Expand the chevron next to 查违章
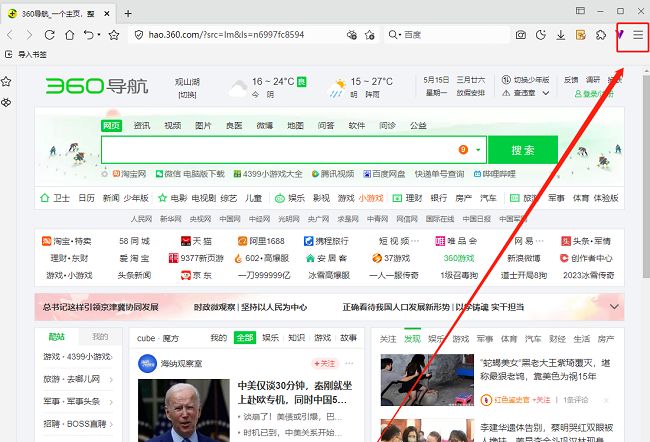The height and width of the screenshot is (442, 650). [x=546, y=93]
